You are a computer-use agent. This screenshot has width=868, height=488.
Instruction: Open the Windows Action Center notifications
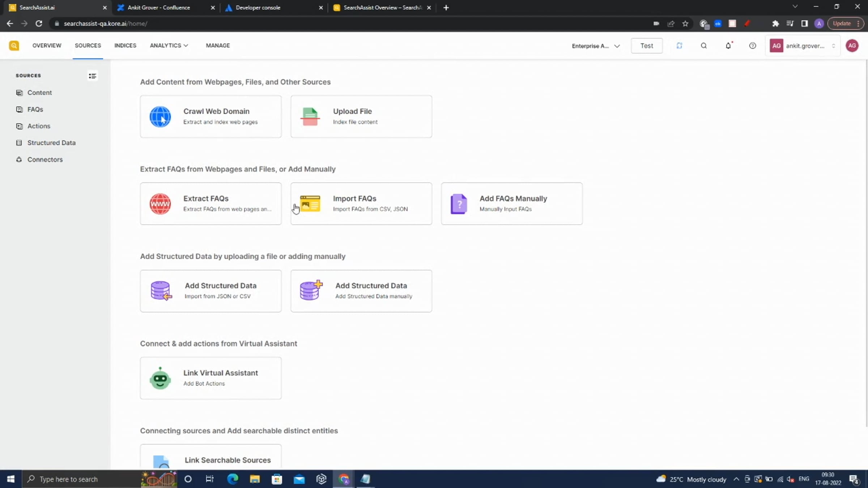pyautogui.click(x=854, y=479)
